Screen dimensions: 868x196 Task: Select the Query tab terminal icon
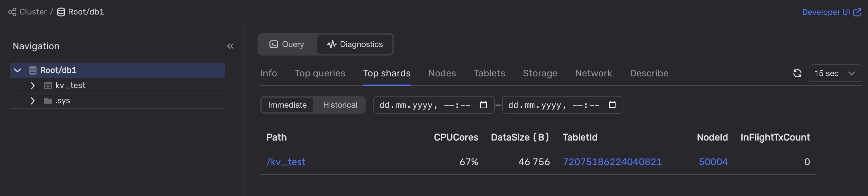click(274, 44)
